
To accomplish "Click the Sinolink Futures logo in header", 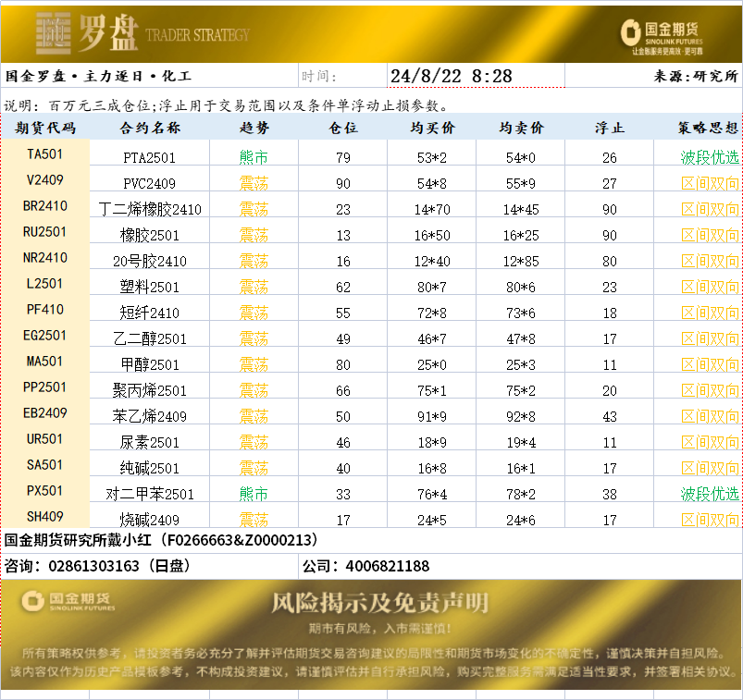I will click(662, 37).
